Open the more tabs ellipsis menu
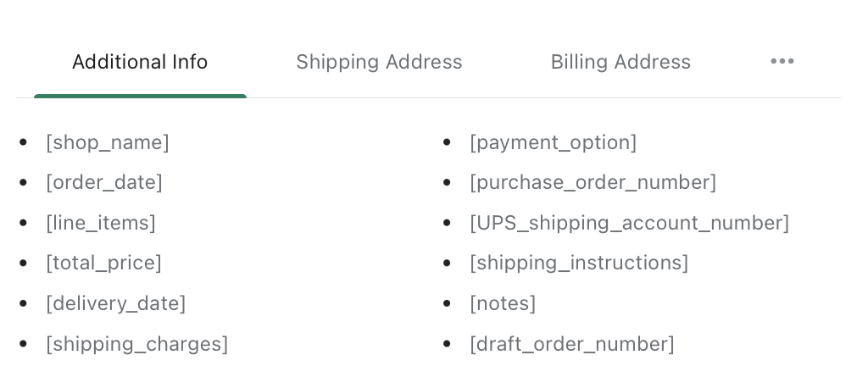 782,62
